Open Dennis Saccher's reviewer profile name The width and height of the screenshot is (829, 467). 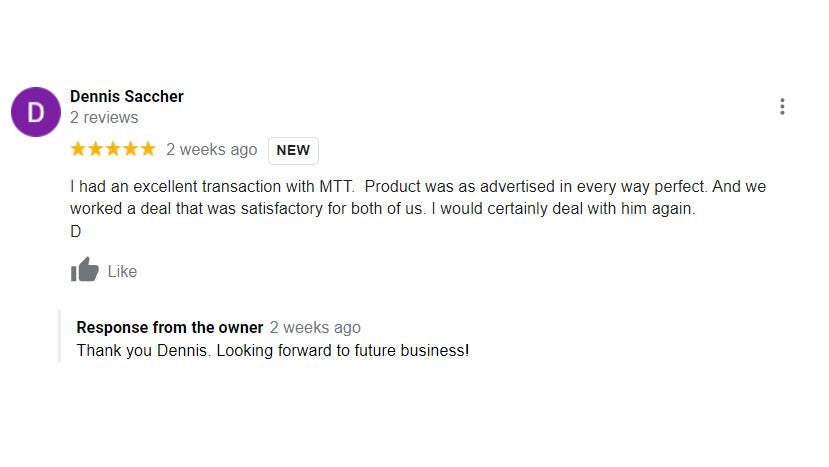(x=126, y=96)
